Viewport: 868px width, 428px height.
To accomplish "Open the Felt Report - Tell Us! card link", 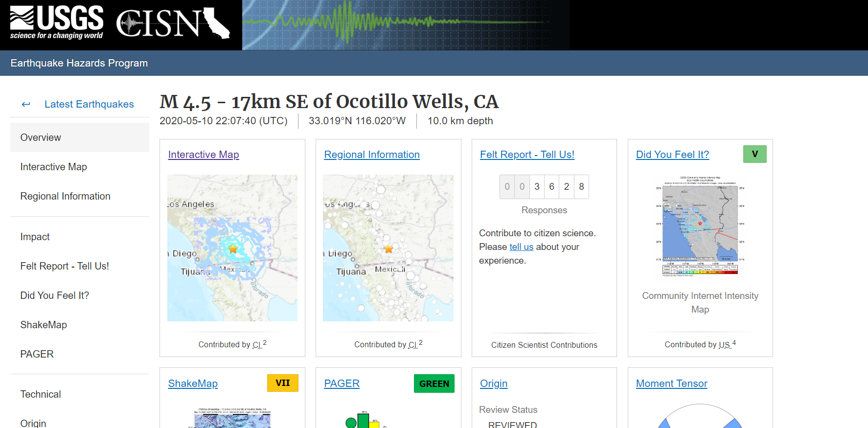I will [527, 155].
